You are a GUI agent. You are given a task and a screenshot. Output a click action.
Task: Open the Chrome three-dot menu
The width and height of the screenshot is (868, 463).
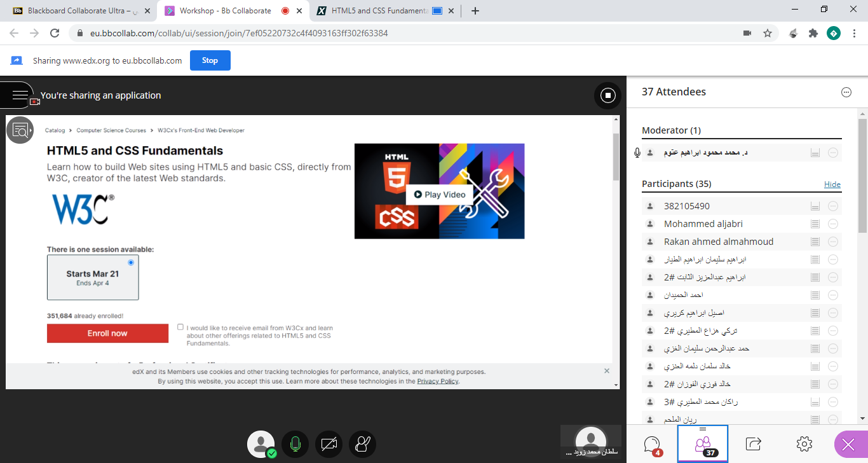[x=853, y=33]
